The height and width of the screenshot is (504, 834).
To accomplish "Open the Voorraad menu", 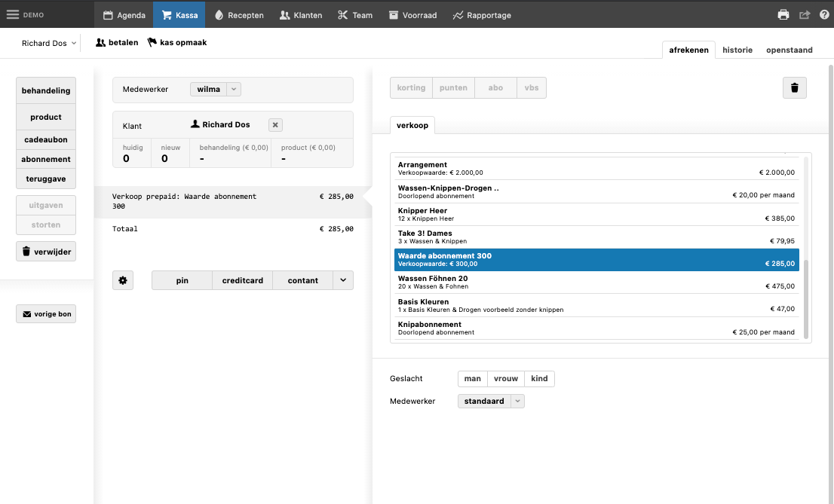I will point(412,15).
